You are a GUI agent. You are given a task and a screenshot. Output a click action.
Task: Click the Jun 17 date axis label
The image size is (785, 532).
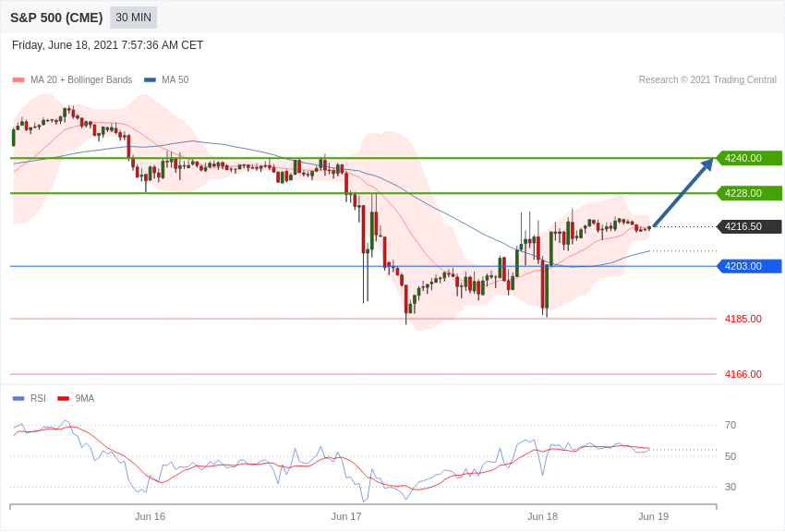[346, 516]
